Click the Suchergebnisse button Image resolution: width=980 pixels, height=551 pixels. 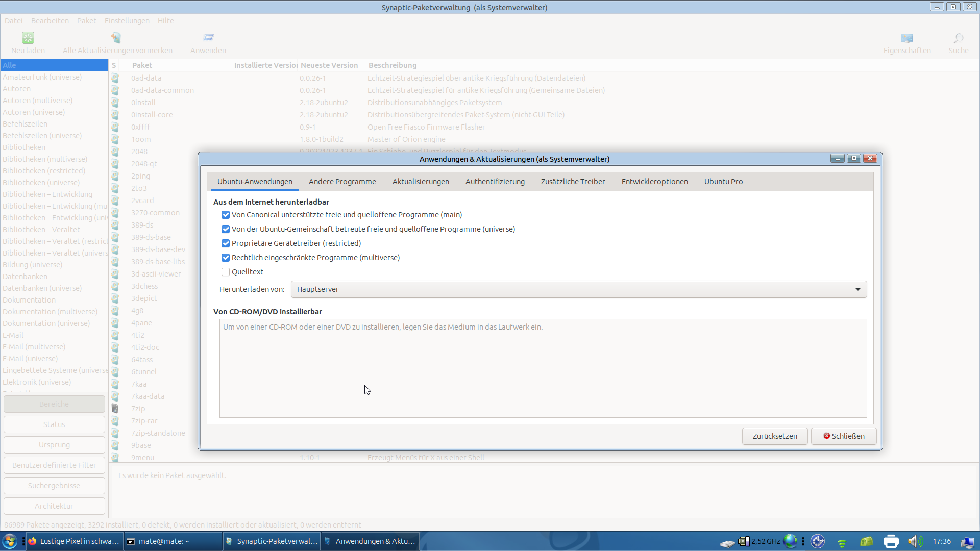pos(54,486)
